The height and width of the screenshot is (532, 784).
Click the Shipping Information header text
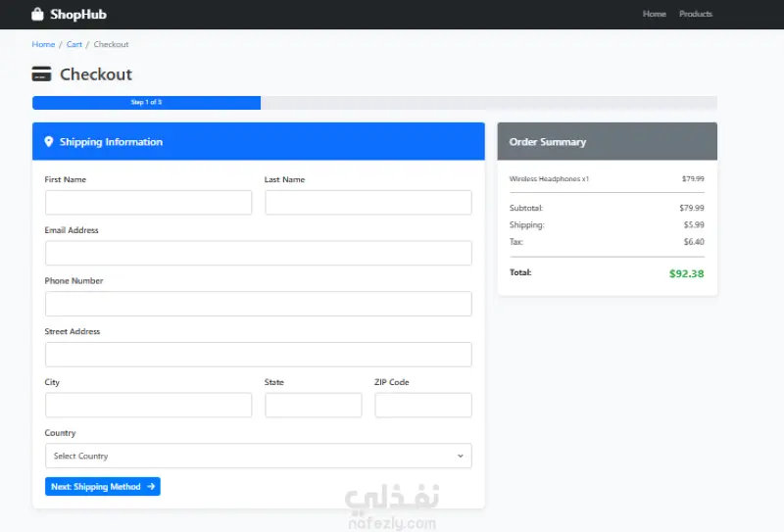(111, 142)
